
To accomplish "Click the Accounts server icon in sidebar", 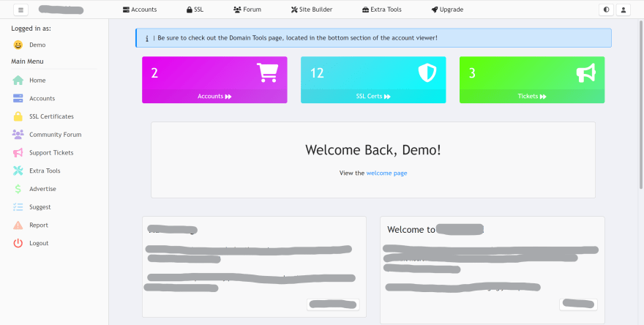I will pyautogui.click(x=18, y=98).
